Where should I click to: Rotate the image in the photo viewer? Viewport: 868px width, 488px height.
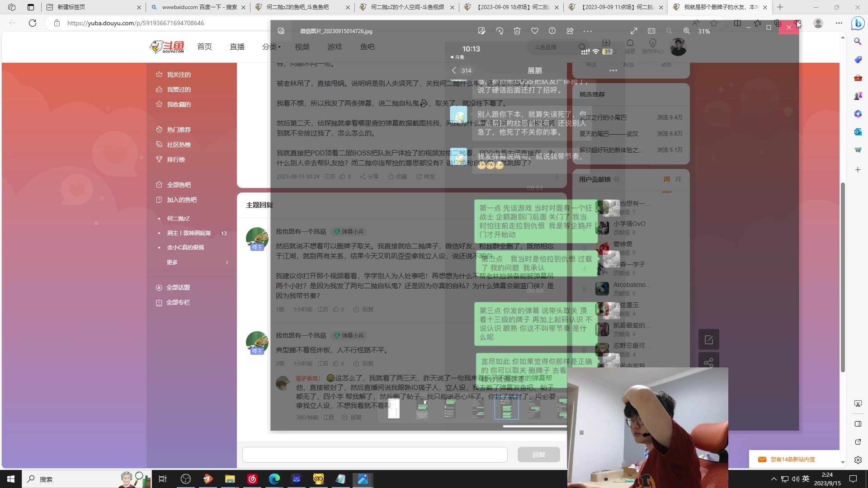pyautogui.click(x=500, y=31)
